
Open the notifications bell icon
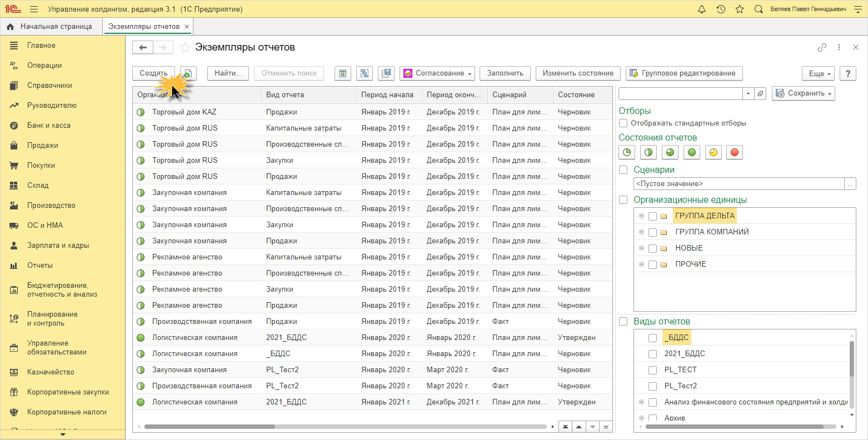702,9
